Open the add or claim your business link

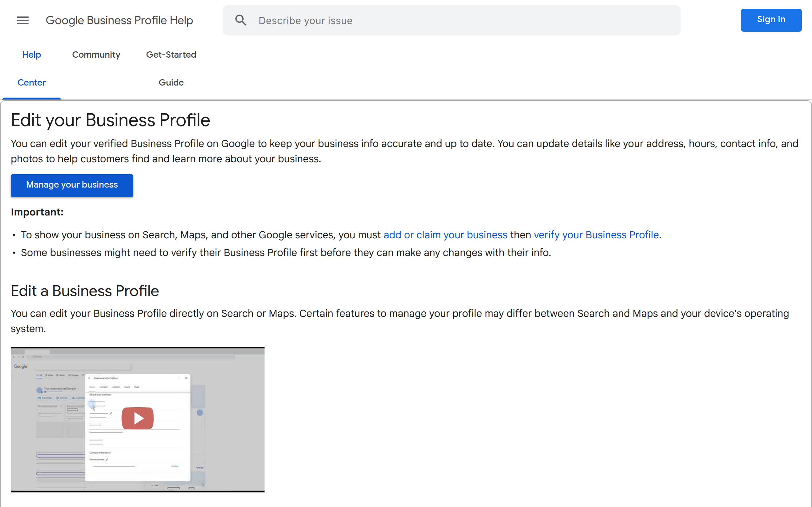coord(445,235)
